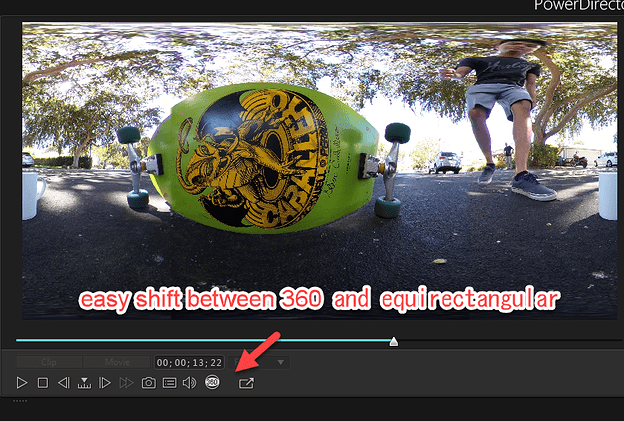Adjust volume via the speaker icon

point(189,383)
